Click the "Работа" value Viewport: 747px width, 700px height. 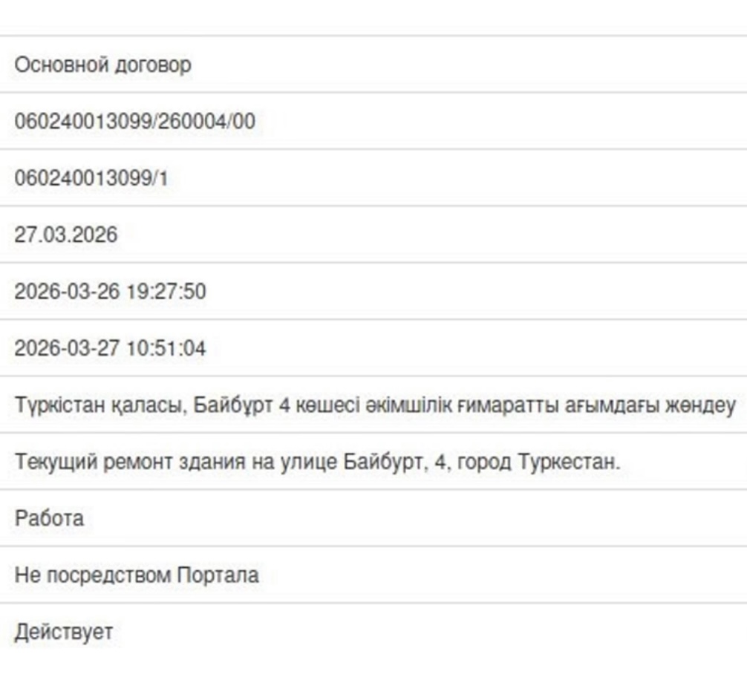click(49, 518)
